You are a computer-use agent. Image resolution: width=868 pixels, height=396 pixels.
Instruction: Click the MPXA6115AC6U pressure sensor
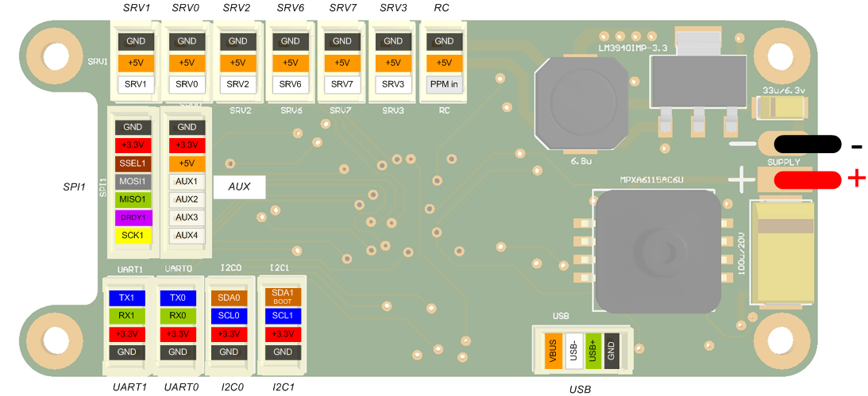[658, 252]
